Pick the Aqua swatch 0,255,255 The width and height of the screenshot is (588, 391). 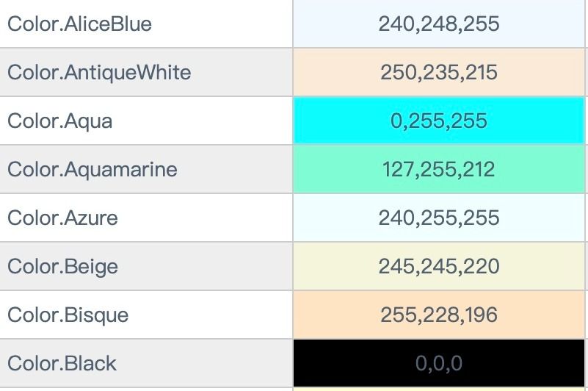439,121
